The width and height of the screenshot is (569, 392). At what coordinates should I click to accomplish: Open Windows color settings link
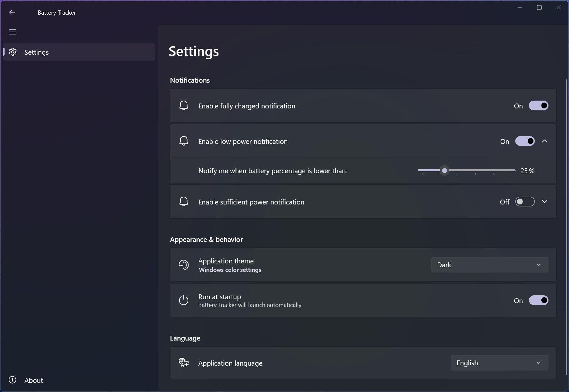[x=230, y=270]
